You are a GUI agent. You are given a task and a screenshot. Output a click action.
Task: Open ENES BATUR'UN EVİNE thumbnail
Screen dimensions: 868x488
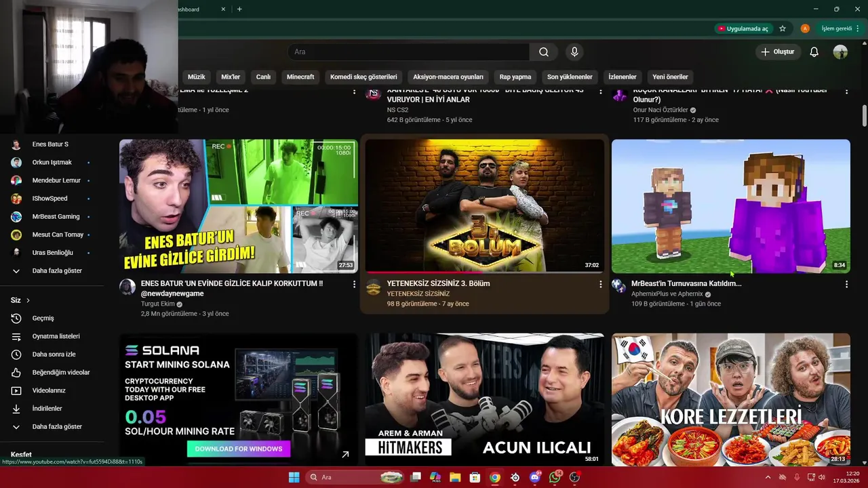pyautogui.click(x=239, y=206)
